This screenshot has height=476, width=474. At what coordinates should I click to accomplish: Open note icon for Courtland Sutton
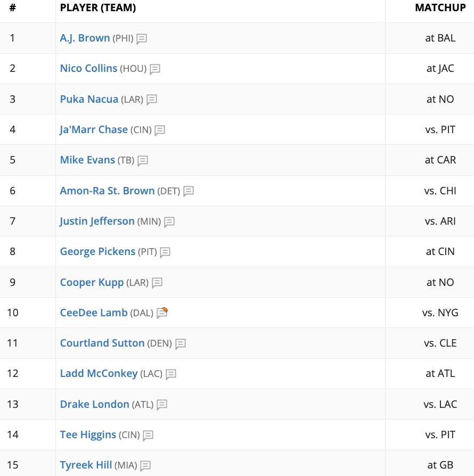181,343
